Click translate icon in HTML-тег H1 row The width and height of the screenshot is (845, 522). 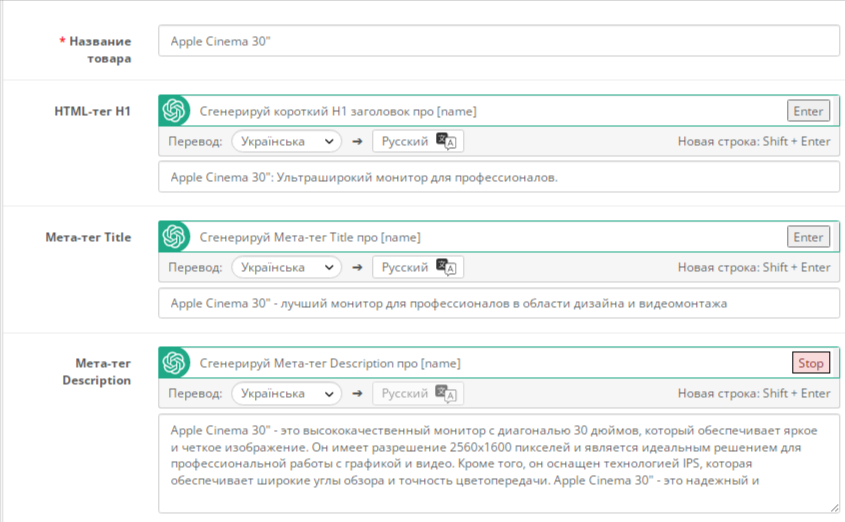click(446, 142)
